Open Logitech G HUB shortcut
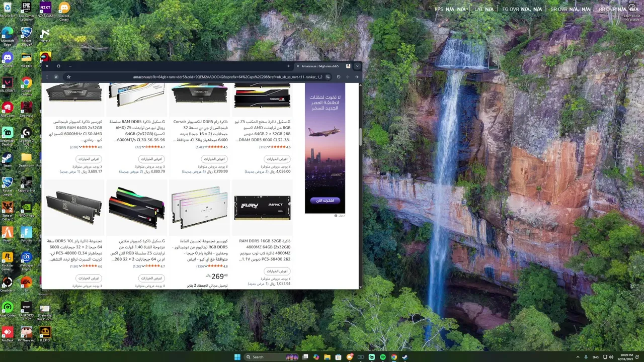This screenshot has width=644, height=362. pyautogui.click(x=26, y=136)
